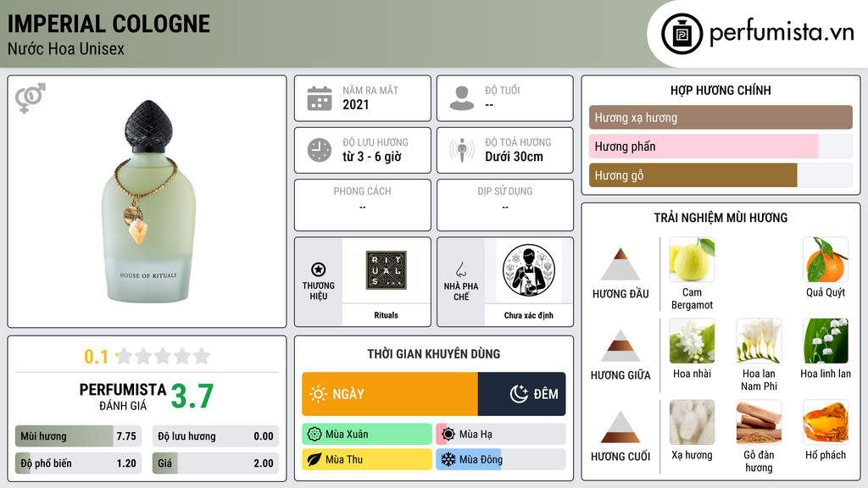Click the Nước Hoa Unisex subtitle
868x488 pixels.
66,48
